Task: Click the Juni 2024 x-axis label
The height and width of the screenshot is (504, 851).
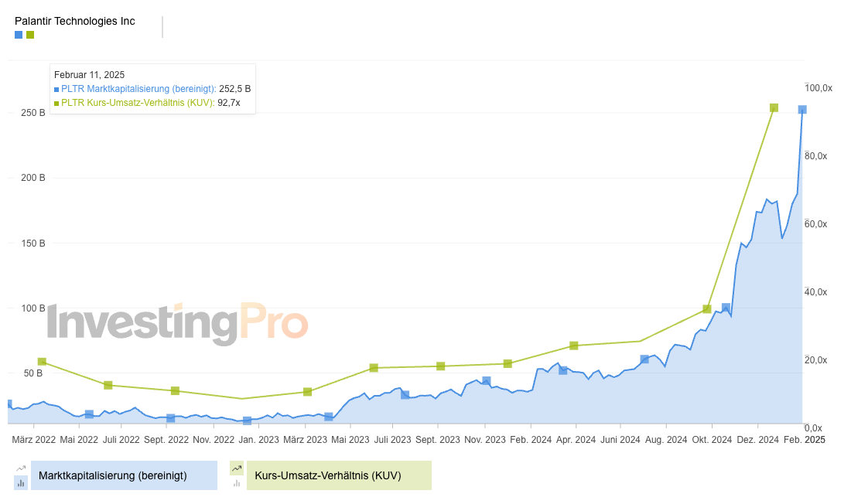Action: point(620,439)
